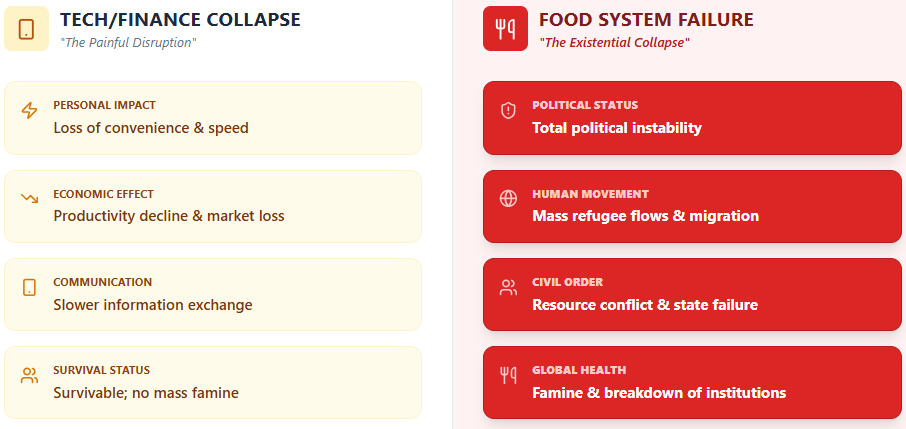The width and height of the screenshot is (906, 429).
Task: Click the lightning bolt Personal Impact icon
Action: (29, 110)
